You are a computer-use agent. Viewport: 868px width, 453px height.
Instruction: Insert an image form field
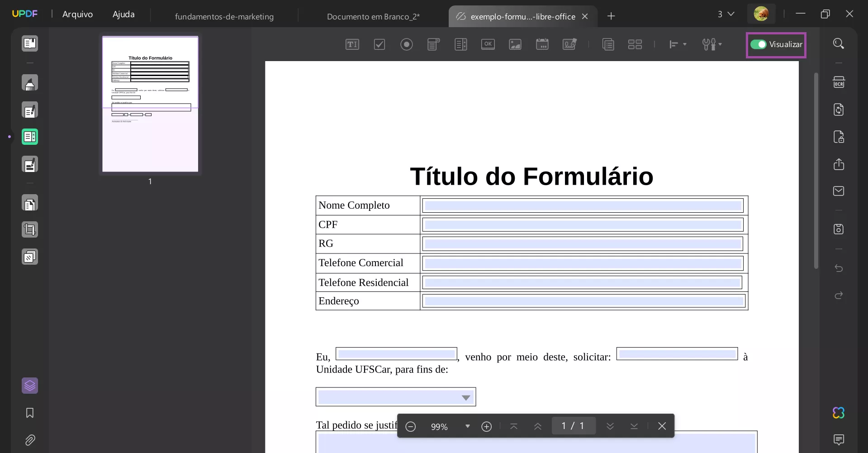[515, 44]
